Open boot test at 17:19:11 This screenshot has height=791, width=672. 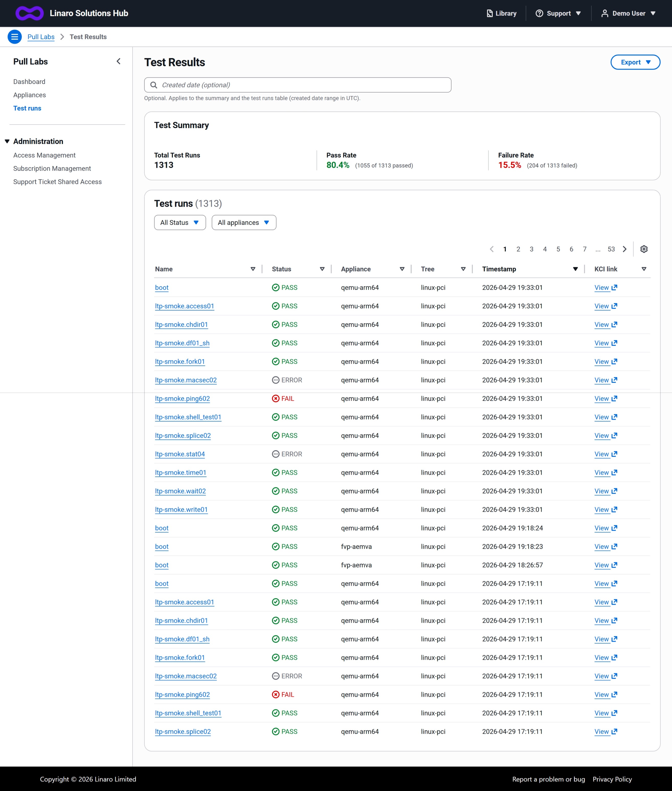(x=162, y=584)
